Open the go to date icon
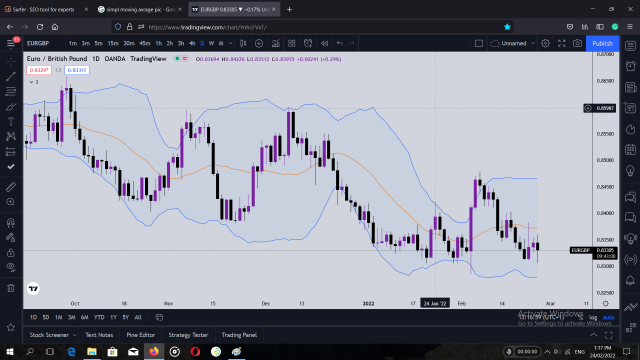The height and width of the screenshot is (360, 640). pos(159,317)
